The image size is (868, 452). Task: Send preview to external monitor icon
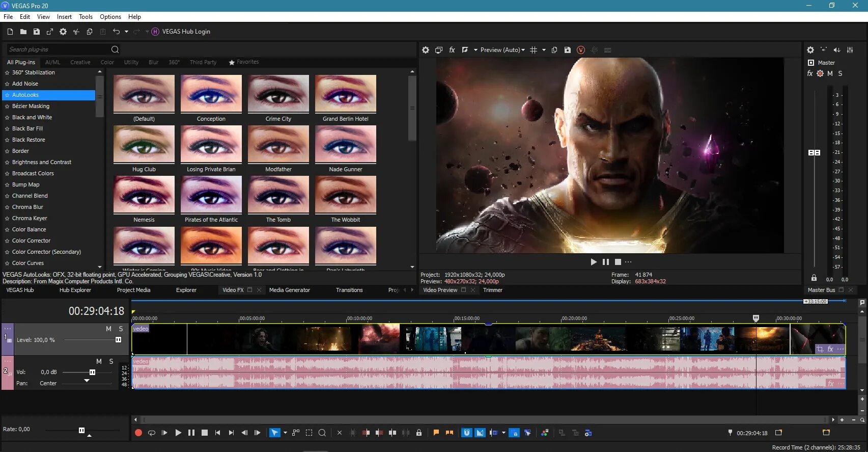click(x=439, y=50)
